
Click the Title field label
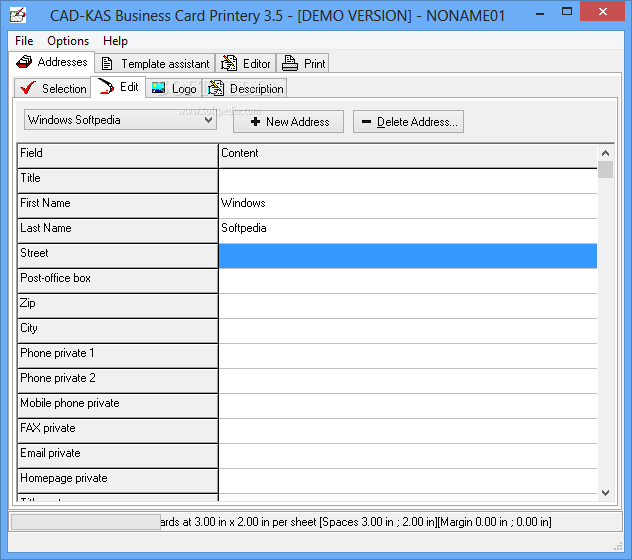(118, 181)
